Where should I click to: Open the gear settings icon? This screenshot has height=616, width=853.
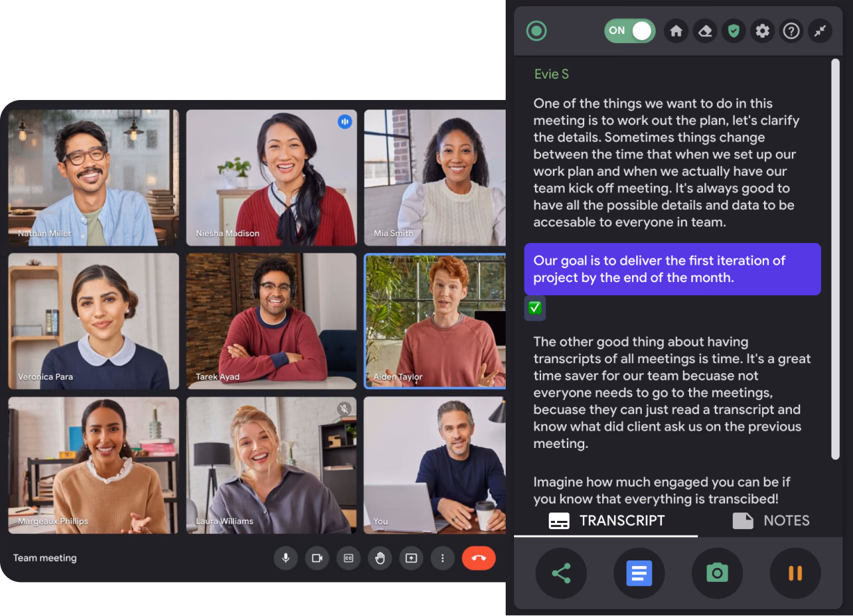click(763, 31)
